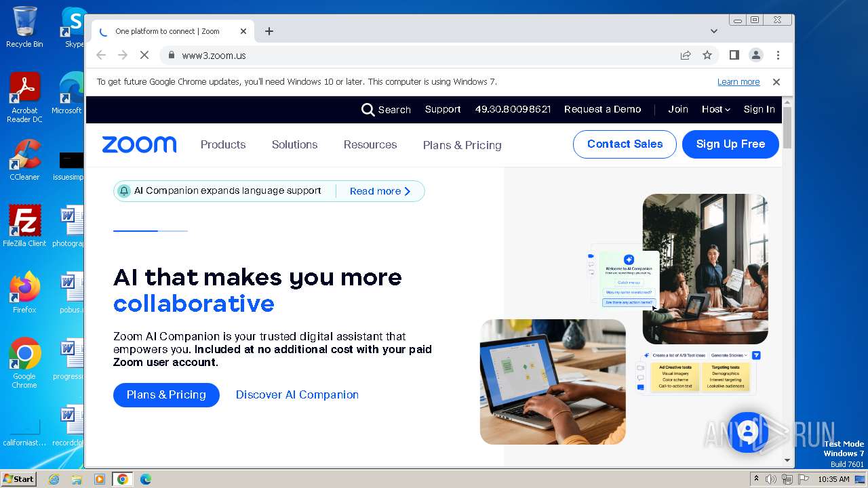The width and height of the screenshot is (868, 488).
Task: Click the phone number 49.30.80098621
Action: coord(513,109)
